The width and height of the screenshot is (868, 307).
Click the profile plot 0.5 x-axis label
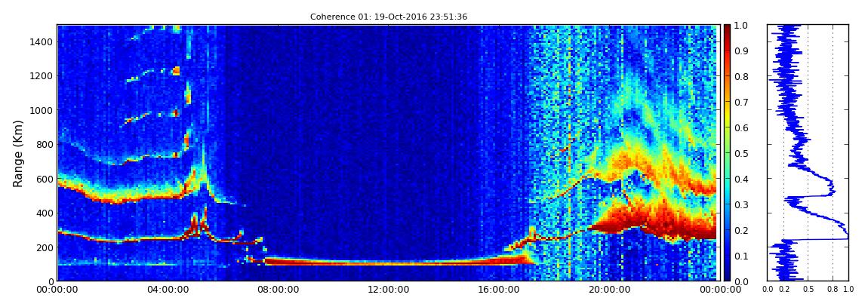(x=808, y=290)
